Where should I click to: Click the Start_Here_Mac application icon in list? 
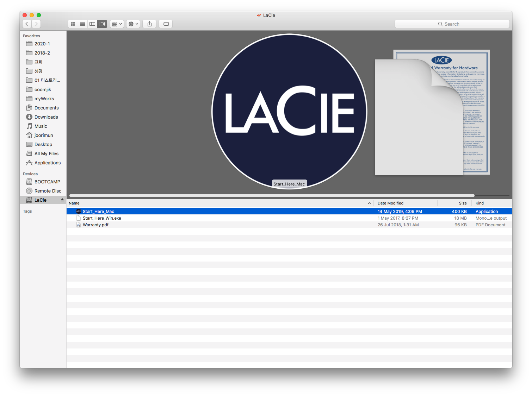click(x=79, y=211)
